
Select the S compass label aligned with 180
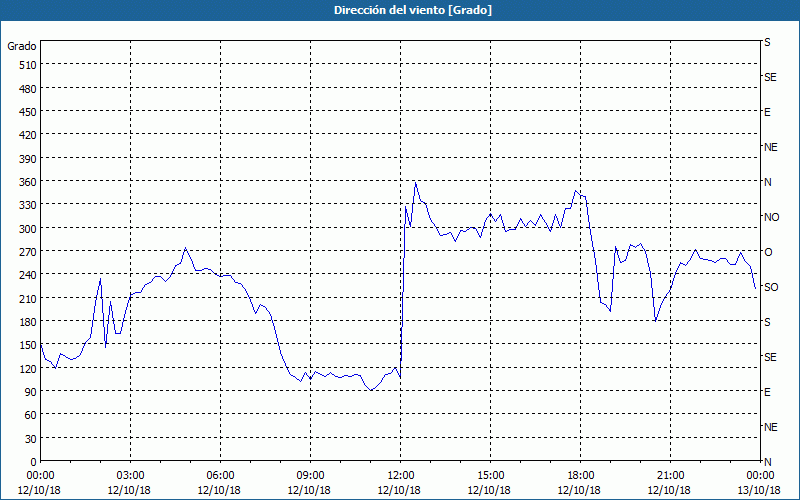click(767, 322)
